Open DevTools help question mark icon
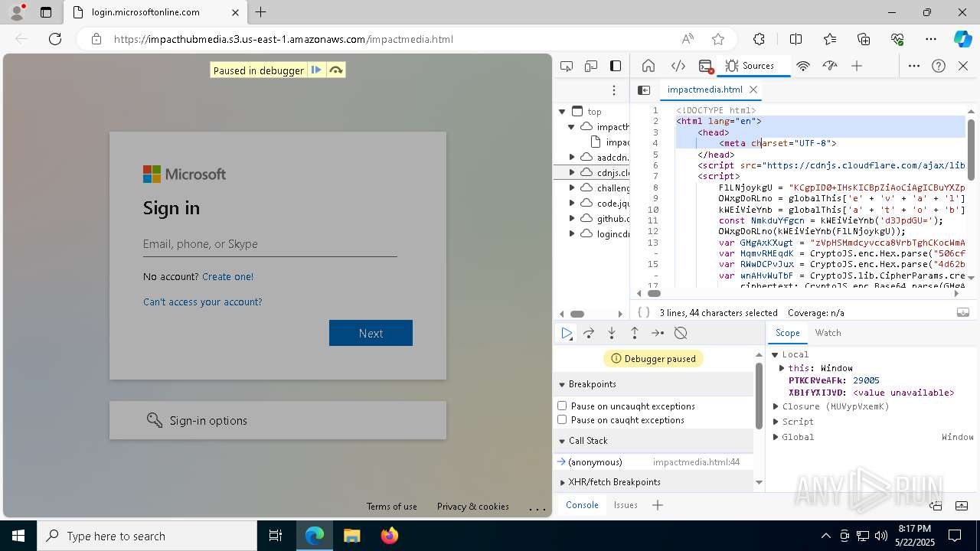 [939, 66]
